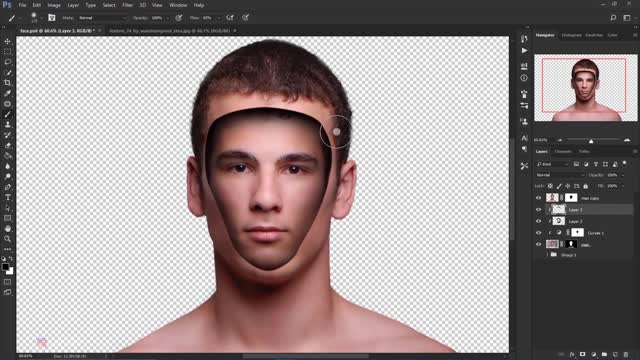Select the Gradient tool

7,156
